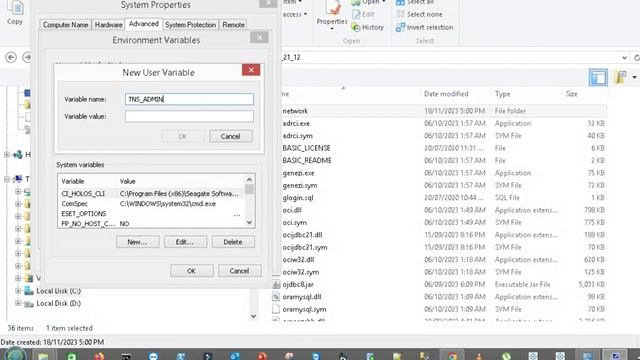Cancel the Environment Variables dialog
Viewport: 640px width, 360px height.
[x=240, y=271]
